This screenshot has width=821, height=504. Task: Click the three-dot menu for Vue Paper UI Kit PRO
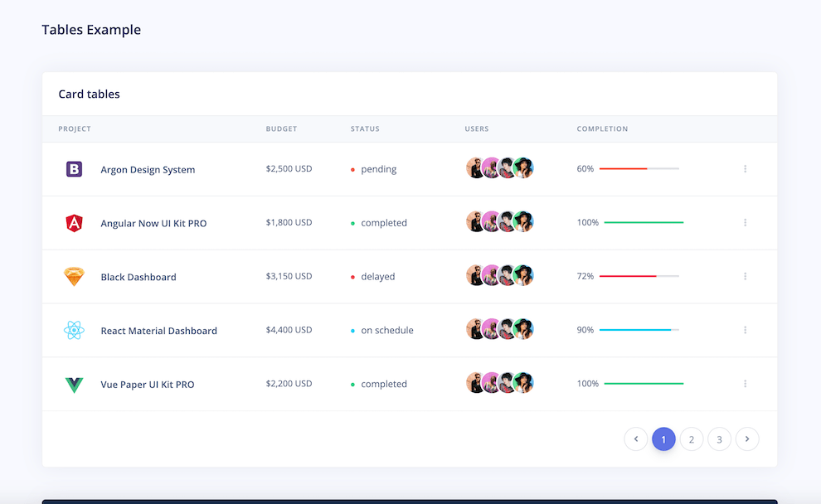(x=745, y=384)
